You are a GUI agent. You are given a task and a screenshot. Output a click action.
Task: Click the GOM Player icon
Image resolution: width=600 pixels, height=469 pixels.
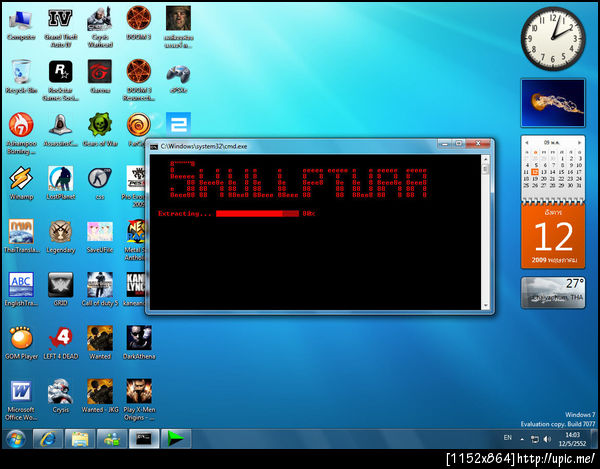21,342
